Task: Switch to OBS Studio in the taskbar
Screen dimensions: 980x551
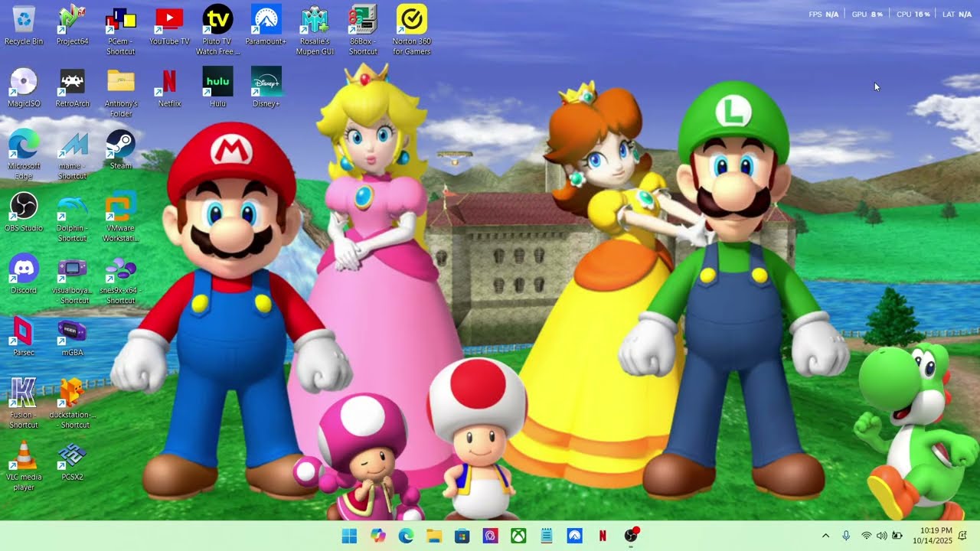Action: pyautogui.click(x=631, y=536)
